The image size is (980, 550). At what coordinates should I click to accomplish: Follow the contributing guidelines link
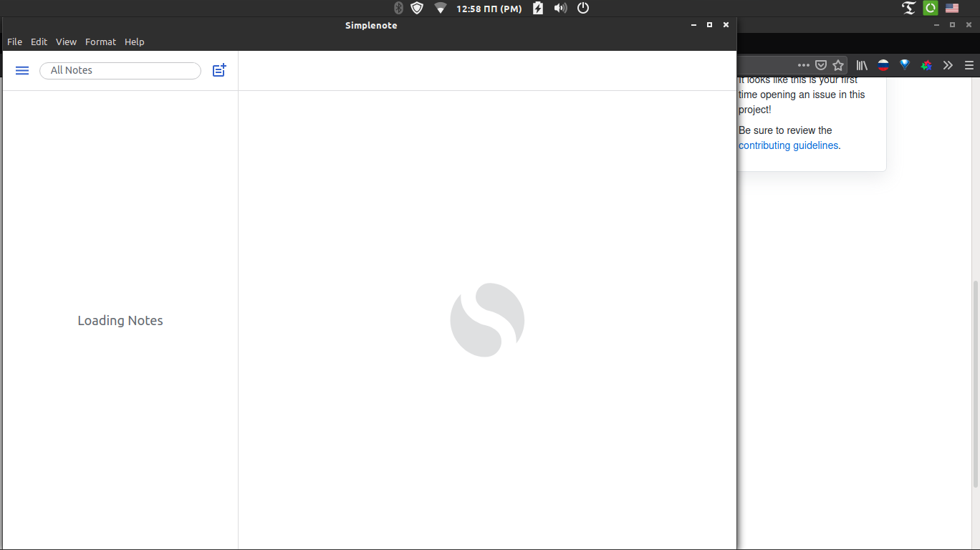[x=788, y=145]
